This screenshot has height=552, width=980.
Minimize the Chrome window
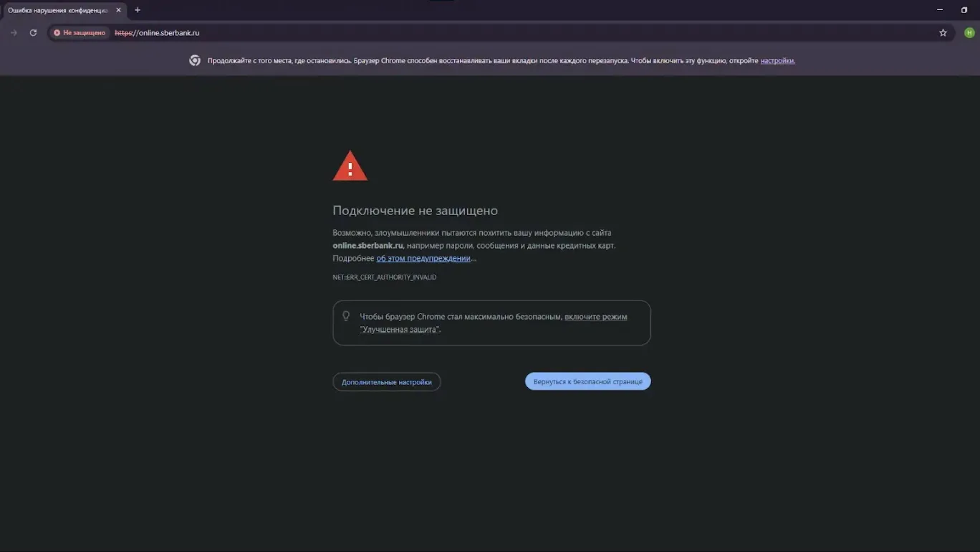940,10
